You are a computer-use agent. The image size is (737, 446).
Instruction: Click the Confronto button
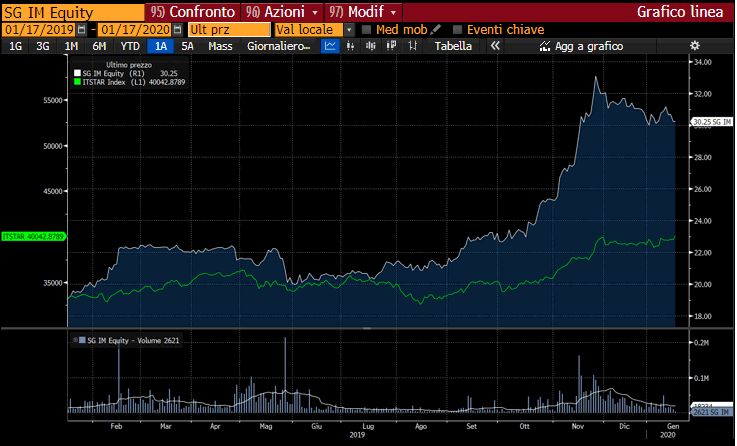coord(194,12)
